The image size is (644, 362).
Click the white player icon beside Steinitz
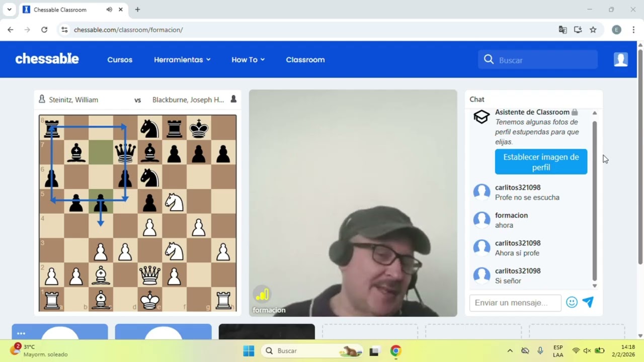(x=42, y=100)
